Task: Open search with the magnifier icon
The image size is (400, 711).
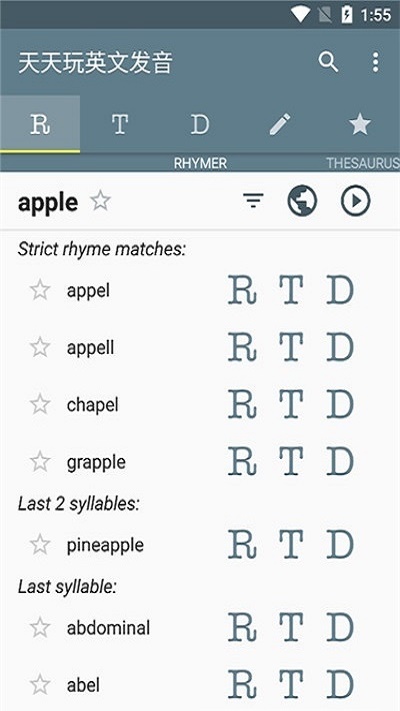Action: [328, 62]
